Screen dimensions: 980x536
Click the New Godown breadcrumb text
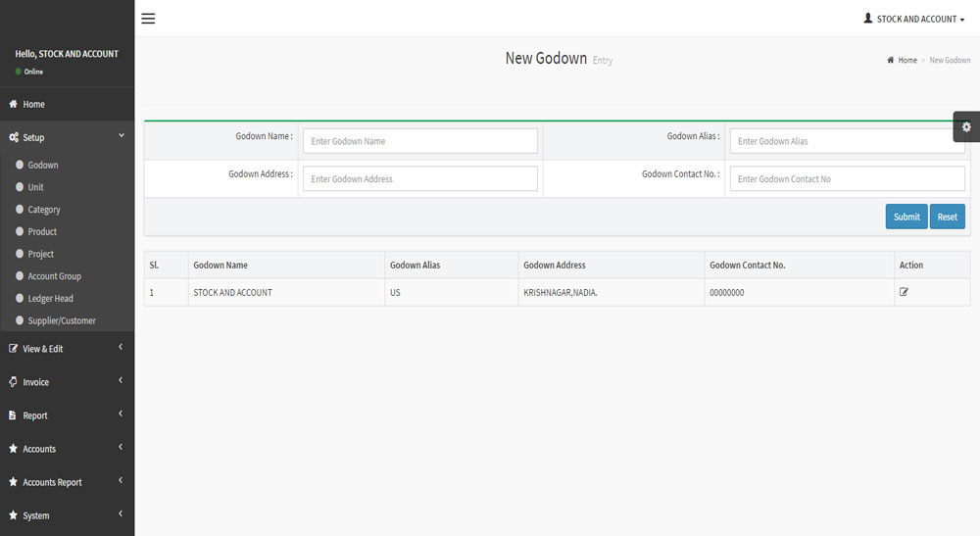(x=950, y=60)
